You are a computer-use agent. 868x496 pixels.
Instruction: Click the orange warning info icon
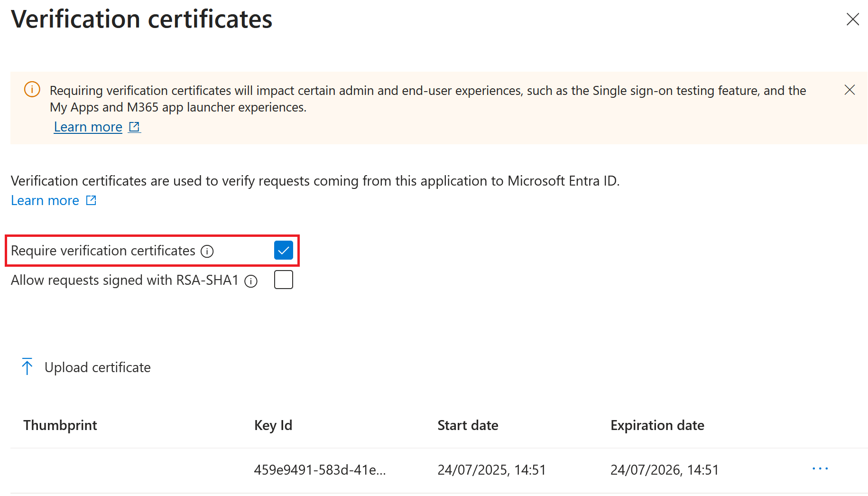coord(32,90)
